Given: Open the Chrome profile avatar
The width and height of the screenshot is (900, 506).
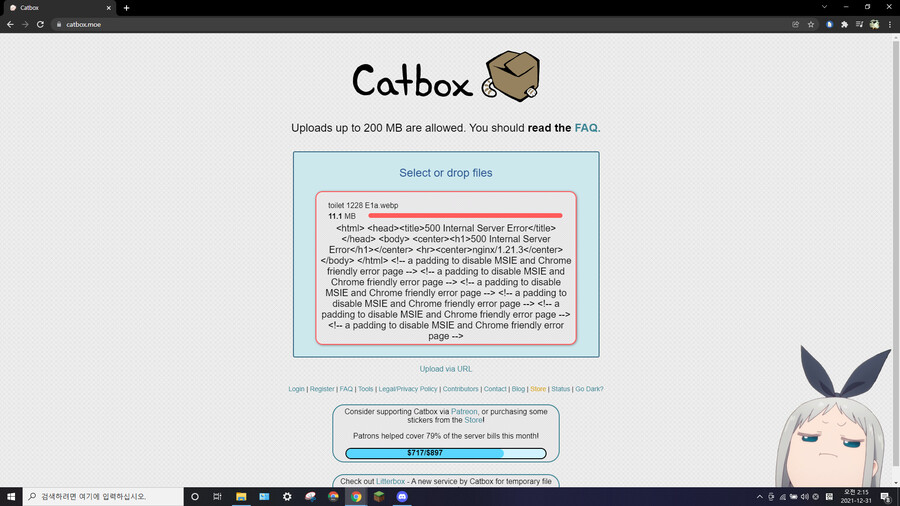Looking at the screenshot, I should click(874, 24).
